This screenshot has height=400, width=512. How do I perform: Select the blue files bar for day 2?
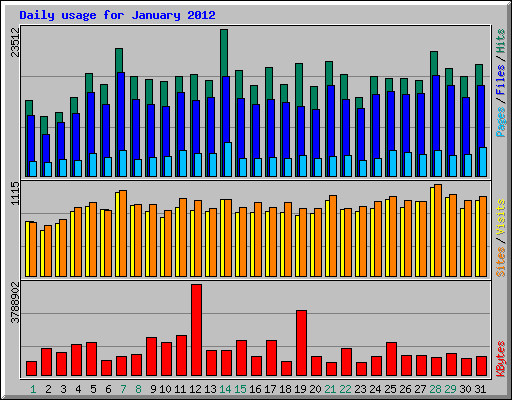[x=46, y=148]
